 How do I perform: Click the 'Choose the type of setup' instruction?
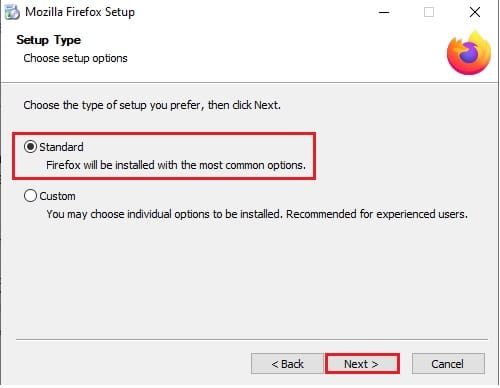152,105
